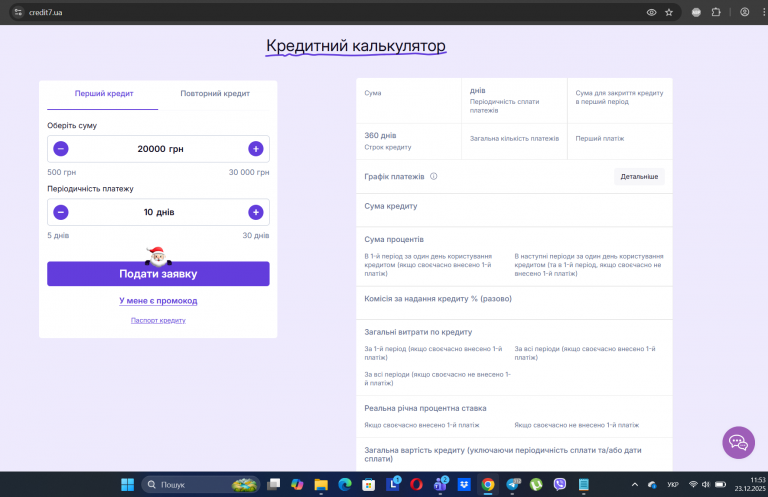Click the Реальна річна процентна ставка label
The image size is (768, 497).
[425, 408]
